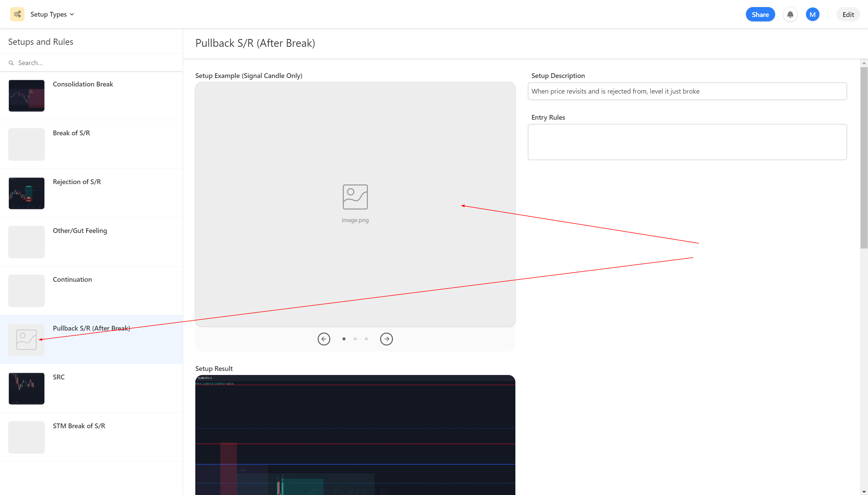The image size is (868, 495).
Task: Select the Other/Gut Feeling setup
Action: (91, 242)
